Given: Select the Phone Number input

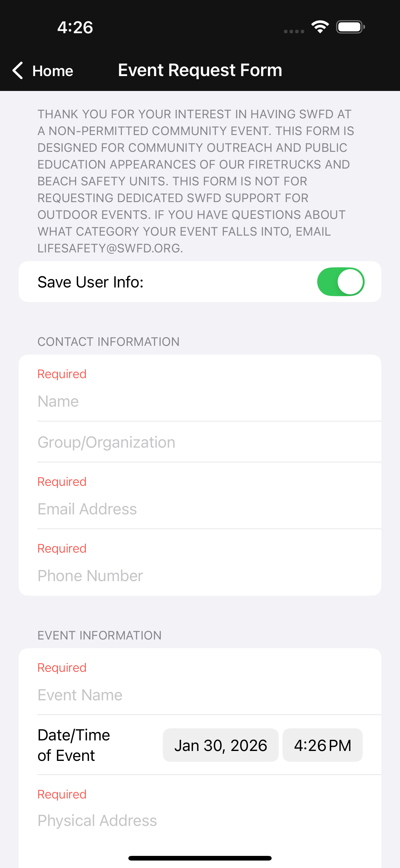Looking at the screenshot, I should point(209,576).
